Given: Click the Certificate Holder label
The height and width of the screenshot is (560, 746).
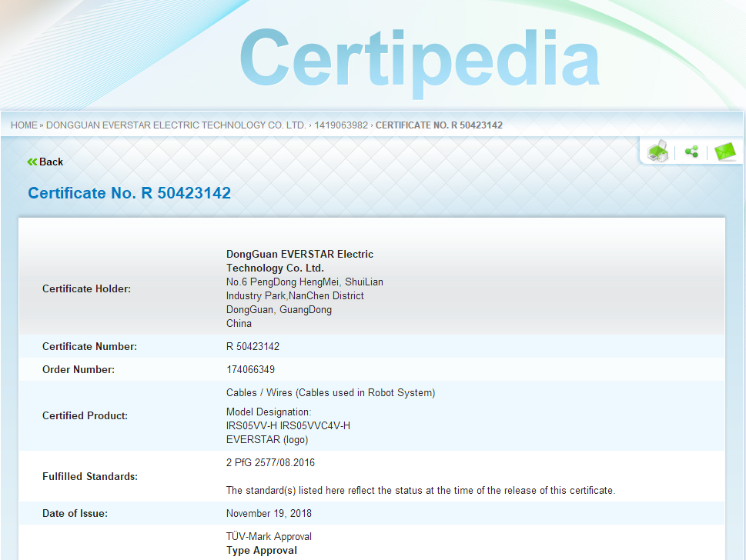Looking at the screenshot, I should (x=86, y=288).
